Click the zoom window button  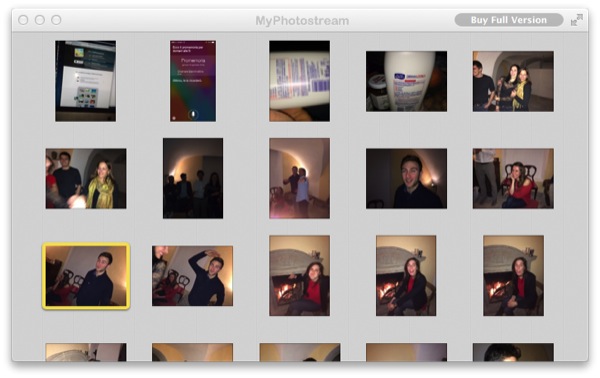tap(56, 20)
